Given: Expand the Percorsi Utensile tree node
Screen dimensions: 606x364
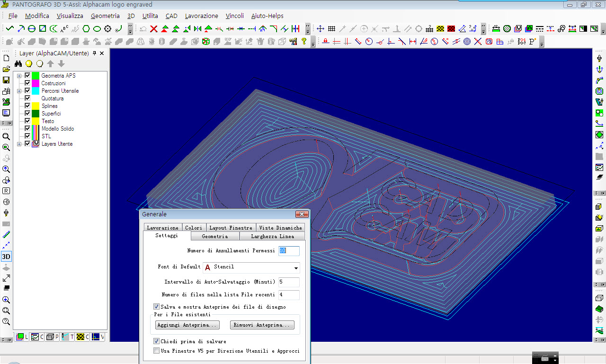Looking at the screenshot, I should (19, 91).
